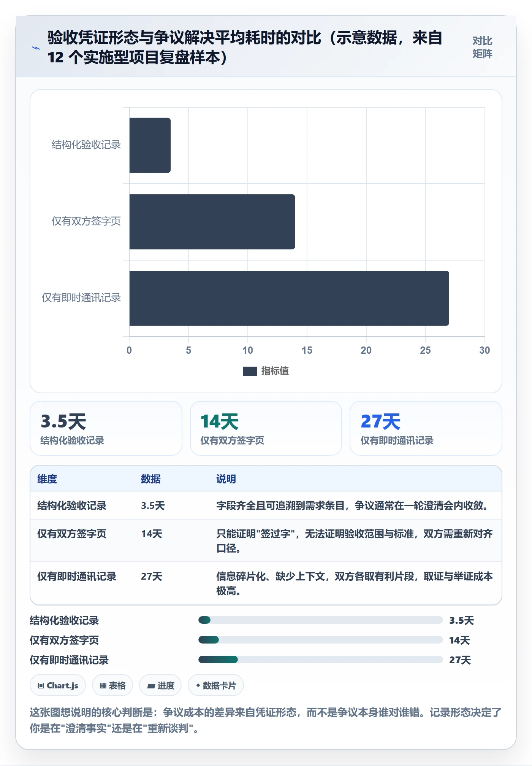The height and width of the screenshot is (766, 532).
Task: Click the 仅有双方签字页 y-axis label
Action: click(86, 221)
